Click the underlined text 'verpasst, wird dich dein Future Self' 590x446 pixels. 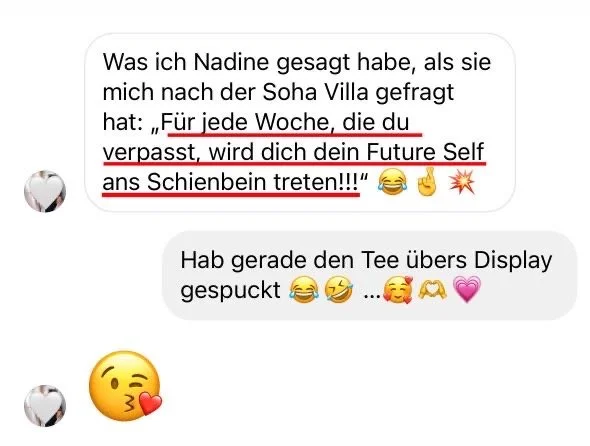293,152
